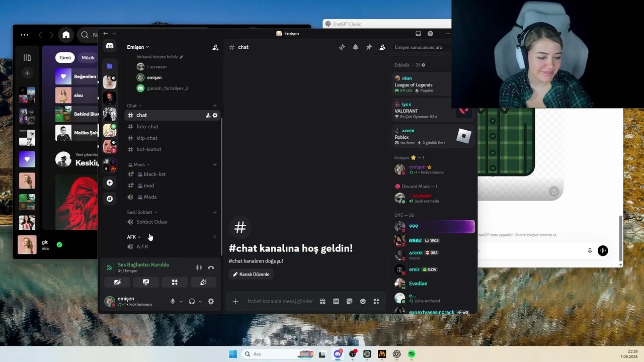
Task: Mute your microphone in user panel
Action: tap(173, 301)
